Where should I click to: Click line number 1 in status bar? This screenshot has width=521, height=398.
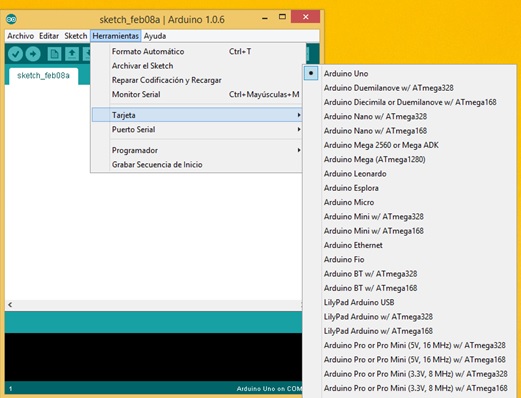(x=11, y=389)
